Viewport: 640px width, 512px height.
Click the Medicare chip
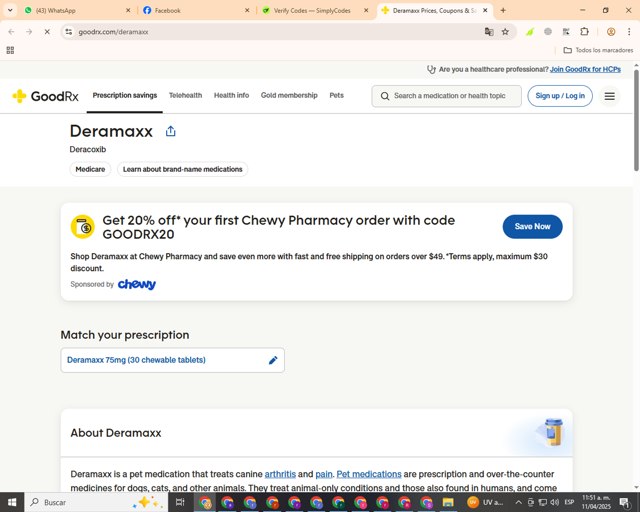[90, 169]
